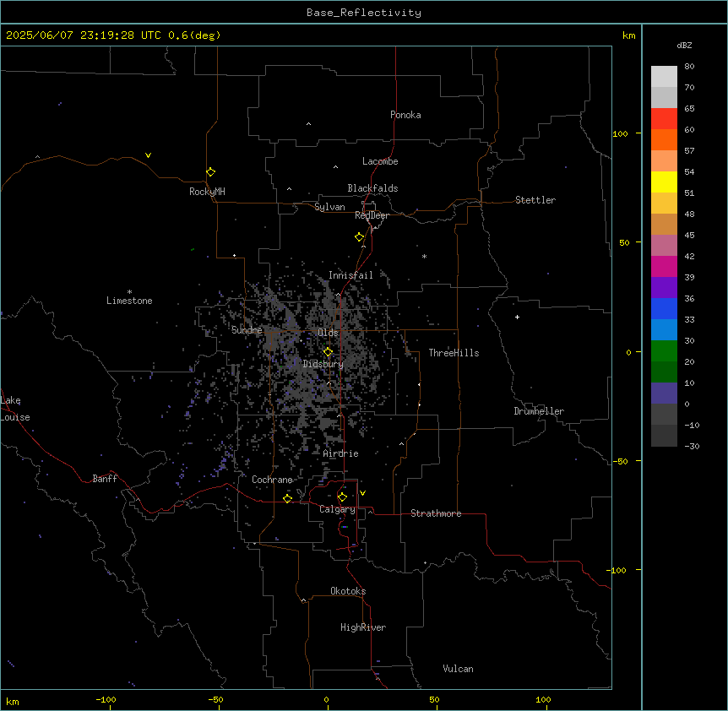Viewport: 728px width, 711px height.
Task: Click the dBZ legend heading
Action: pyautogui.click(x=684, y=46)
